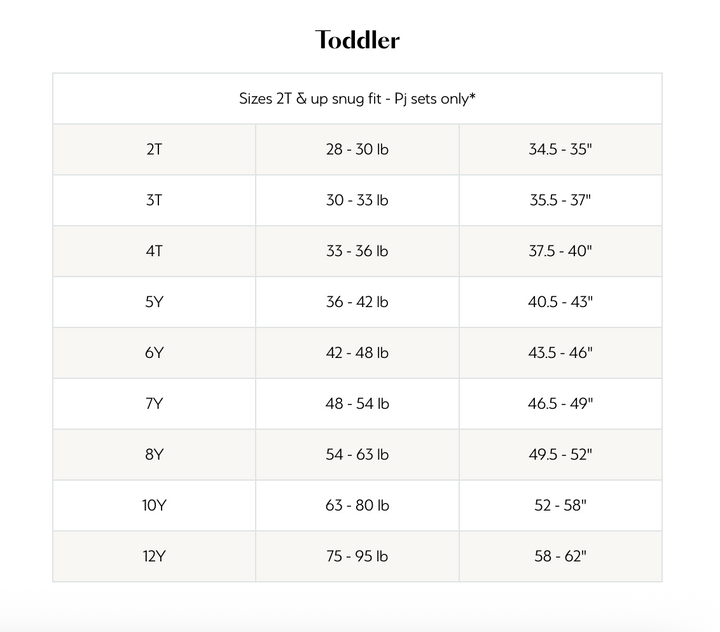Select the 12Y size cell
This screenshot has height=632, width=720.
click(154, 557)
